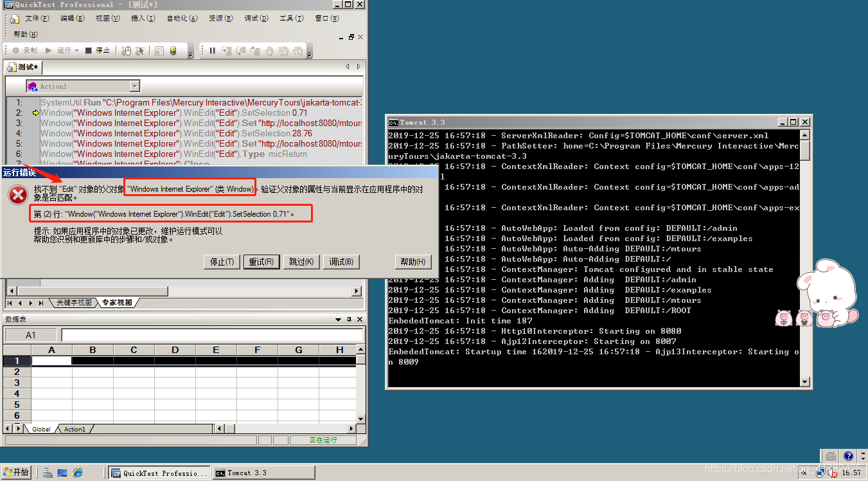868x481 pixels.
Task: Switch to the Global sheet tab
Action: point(41,429)
